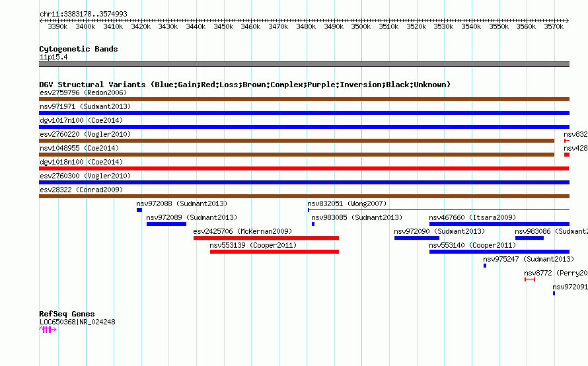Click the chr11:3383178..3574993 coordinates text
Image resolution: width=588 pixels, height=366 pixels.
[84, 15]
